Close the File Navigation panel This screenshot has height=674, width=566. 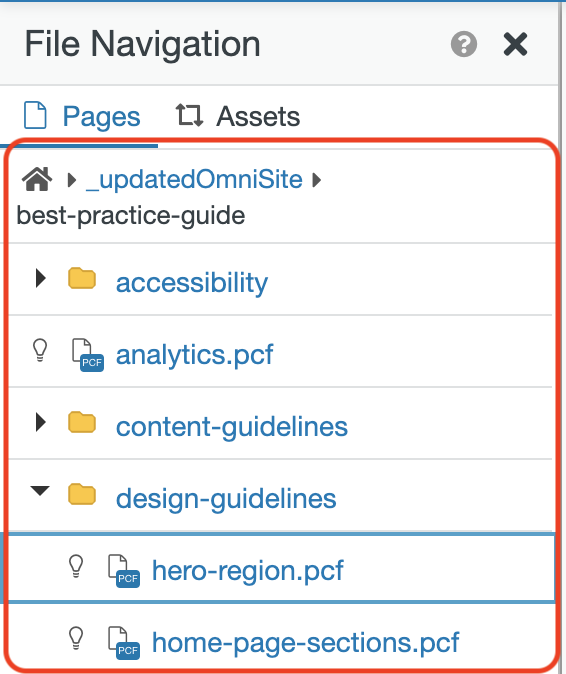pos(515,44)
